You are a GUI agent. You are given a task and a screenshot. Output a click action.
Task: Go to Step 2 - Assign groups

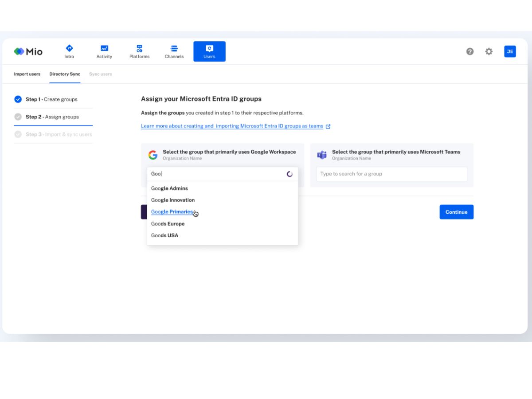click(x=52, y=117)
